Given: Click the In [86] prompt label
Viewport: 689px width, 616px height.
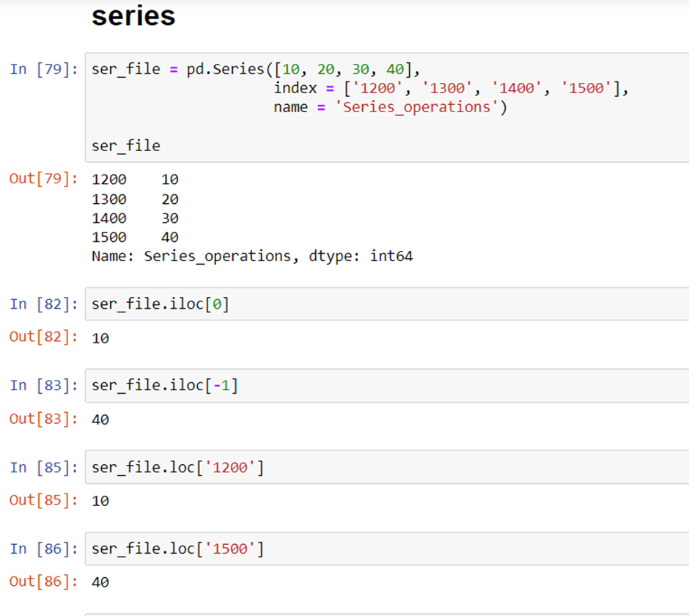Looking at the screenshot, I should [44, 549].
